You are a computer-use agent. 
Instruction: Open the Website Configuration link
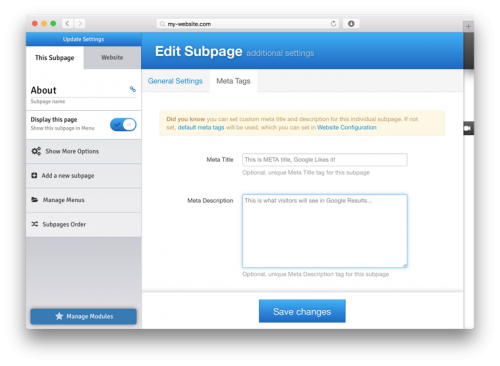(x=347, y=127)
